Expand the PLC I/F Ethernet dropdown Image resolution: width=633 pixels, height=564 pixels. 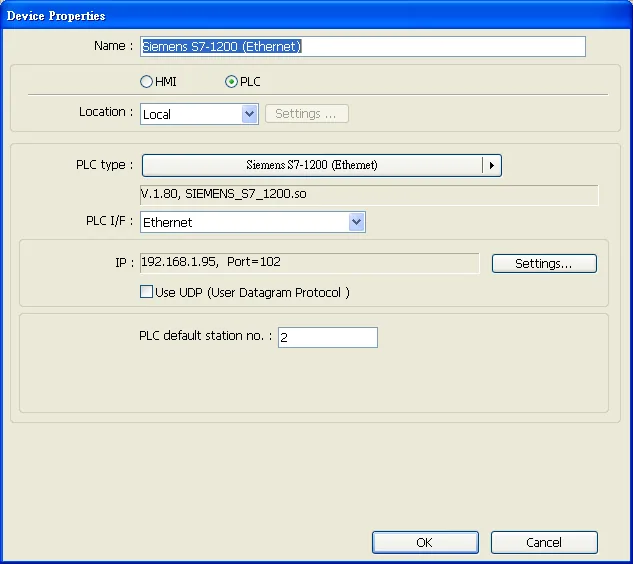253,222
